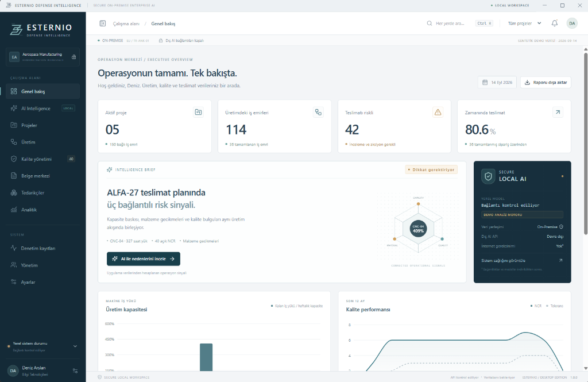Click the Zamanında teslimat arrow icon
Viewport: 588px width, 382px height.
(558, 112)
